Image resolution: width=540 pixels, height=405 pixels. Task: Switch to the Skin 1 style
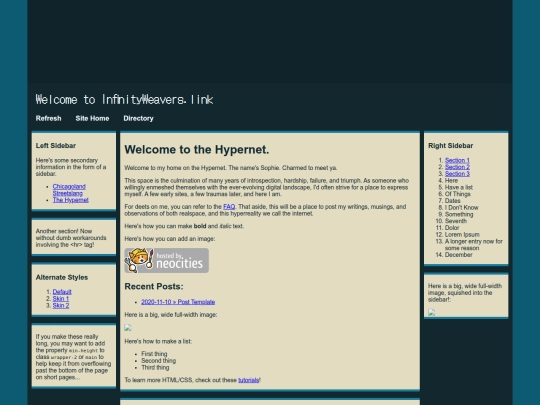[x=61, y=299]
